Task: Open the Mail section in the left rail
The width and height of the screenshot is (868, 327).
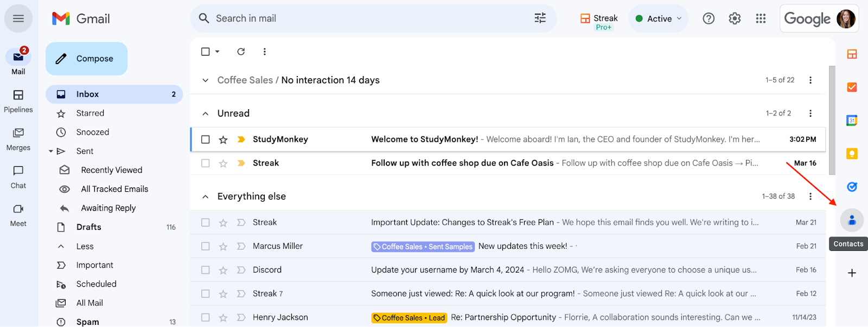Action: coord(18,62)
